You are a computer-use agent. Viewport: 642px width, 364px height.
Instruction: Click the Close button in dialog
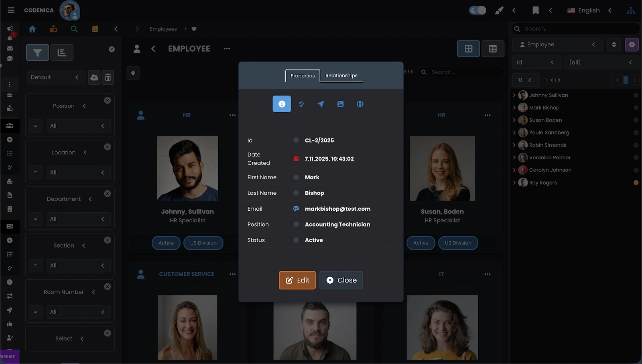pyautogui.click(x=341, y=280)
